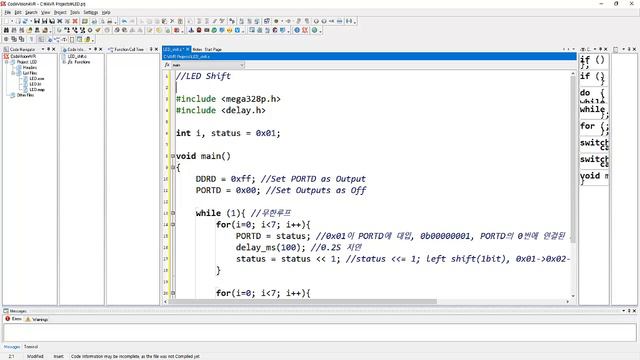
Task: Select LED.lst in the project tree
Action: coord(35,84)
